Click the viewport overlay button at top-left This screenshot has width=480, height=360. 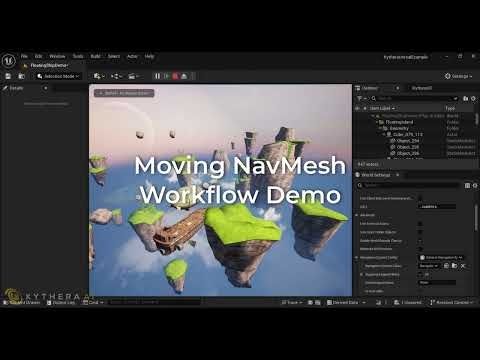pyautogui.click(x=124, y=93)
